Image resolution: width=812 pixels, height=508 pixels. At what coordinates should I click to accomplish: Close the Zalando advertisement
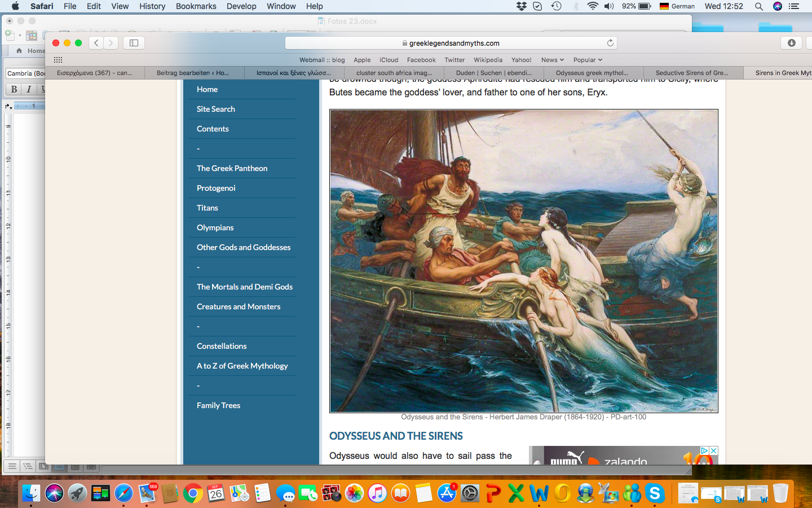click(x=713, y=450)
